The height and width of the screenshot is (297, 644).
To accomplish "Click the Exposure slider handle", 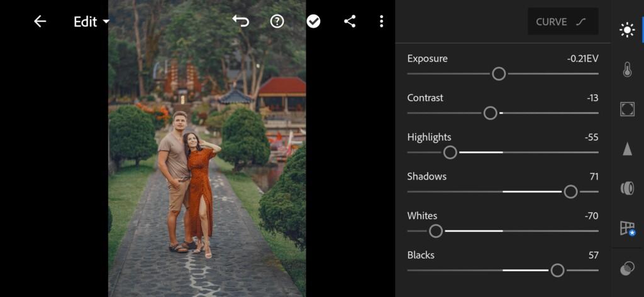I will tap(499, 74).
